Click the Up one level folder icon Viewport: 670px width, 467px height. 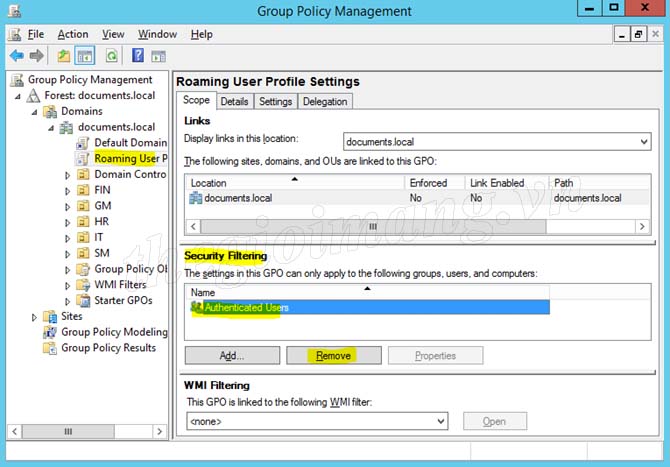click(64, 56)
